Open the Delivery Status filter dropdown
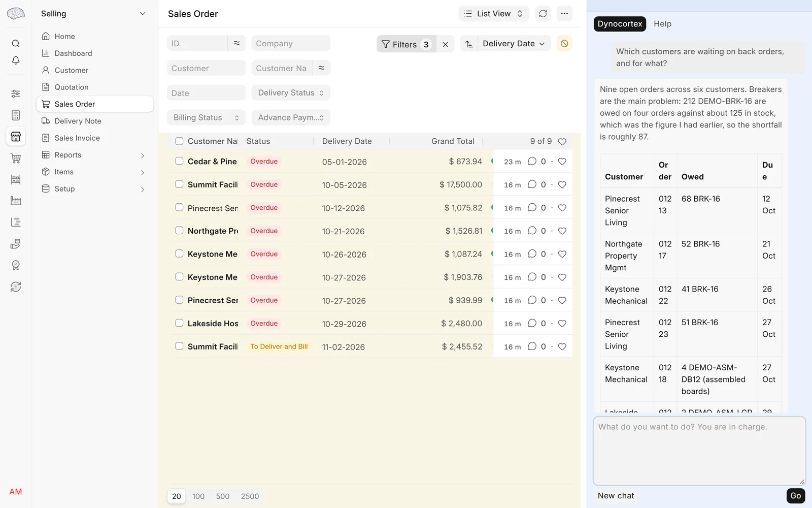Viewport: 812px width, 508px height. pyautogui.click(x=291, y=93)
